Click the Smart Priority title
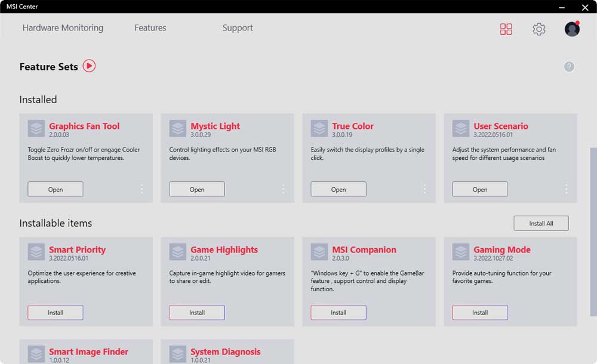Image resolution: width=597 pixels, height=364 pixels. point(77,250)
